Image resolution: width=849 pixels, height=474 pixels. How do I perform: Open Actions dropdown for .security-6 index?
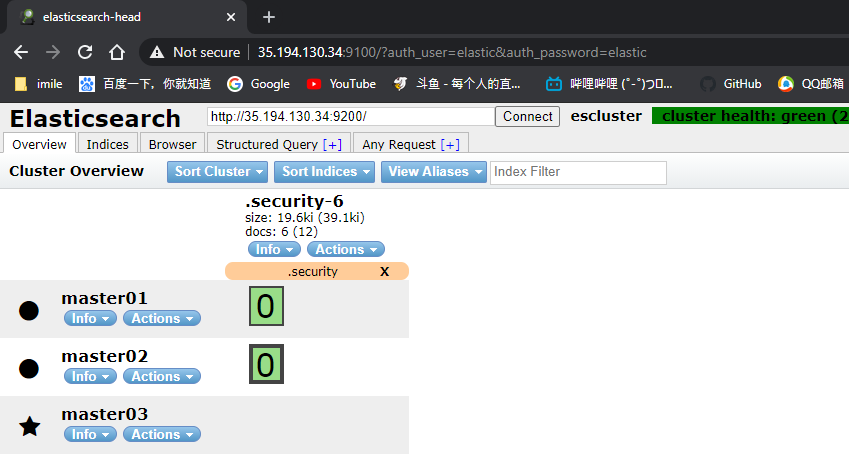(x=345, y=249)
